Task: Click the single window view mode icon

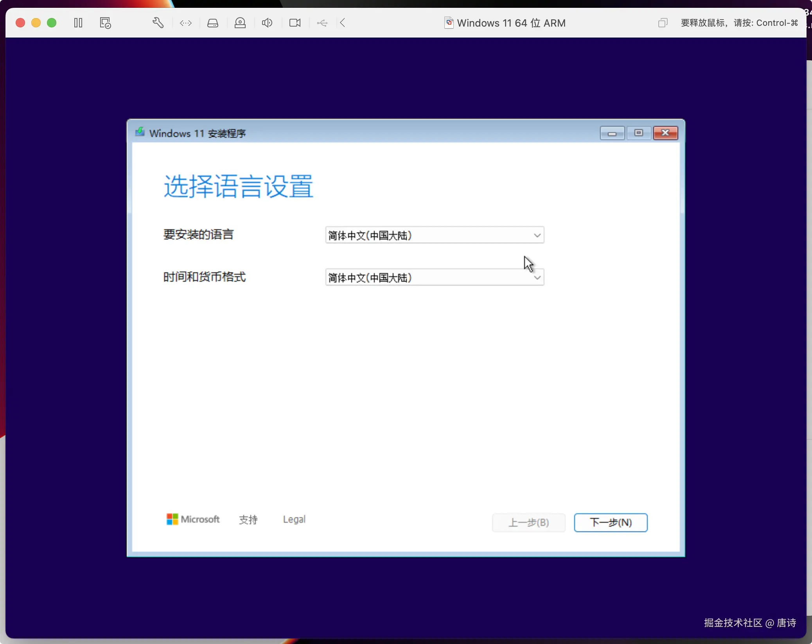Action: (663, 23)
